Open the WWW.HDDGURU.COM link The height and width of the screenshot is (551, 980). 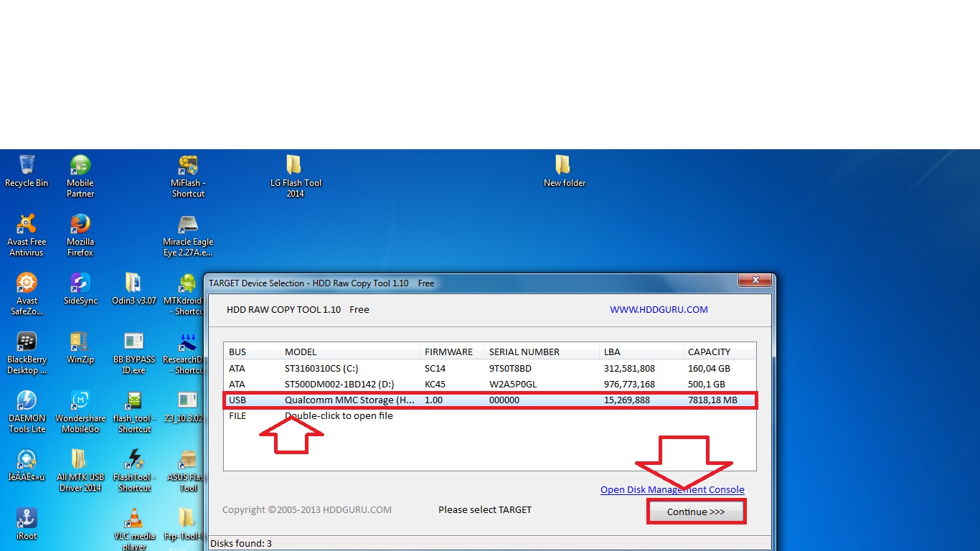[x=659, y=310]
